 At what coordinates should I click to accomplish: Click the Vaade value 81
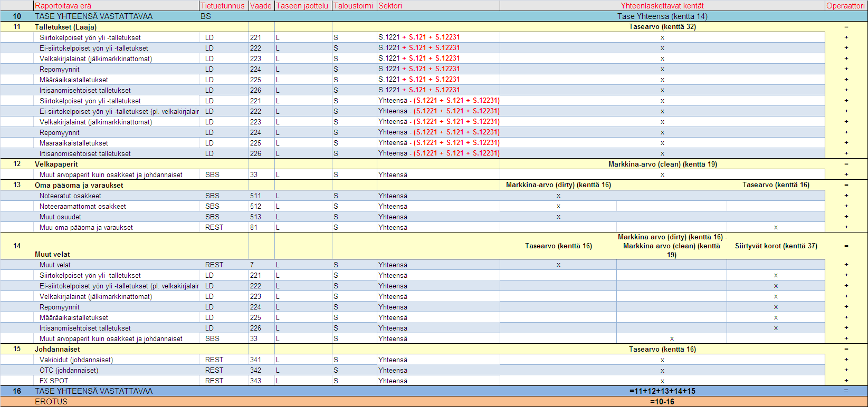pos(254,227)
